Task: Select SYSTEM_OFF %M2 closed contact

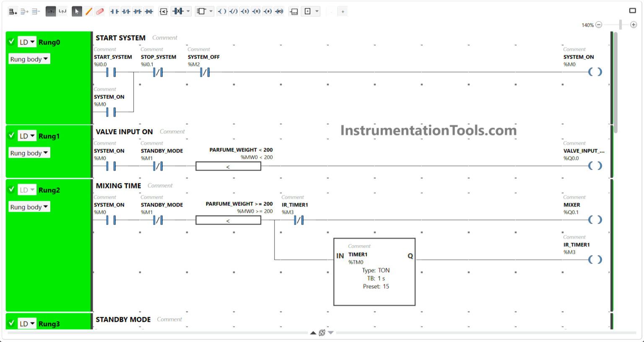Action: (205, 72)
